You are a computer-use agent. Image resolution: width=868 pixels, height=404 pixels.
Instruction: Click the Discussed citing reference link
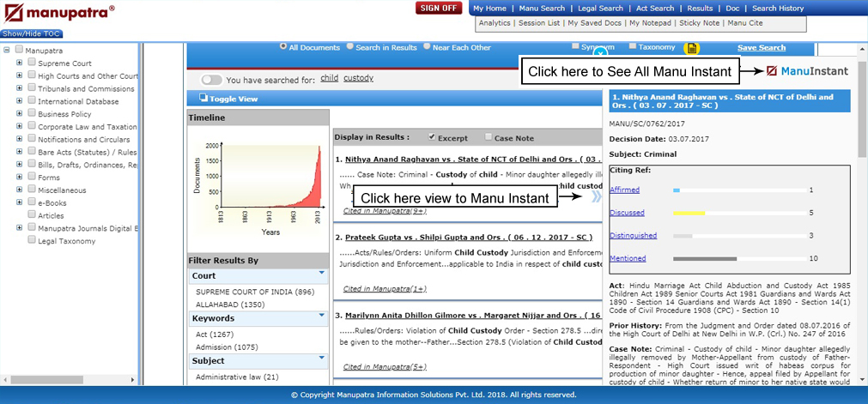tap(627, 213)
